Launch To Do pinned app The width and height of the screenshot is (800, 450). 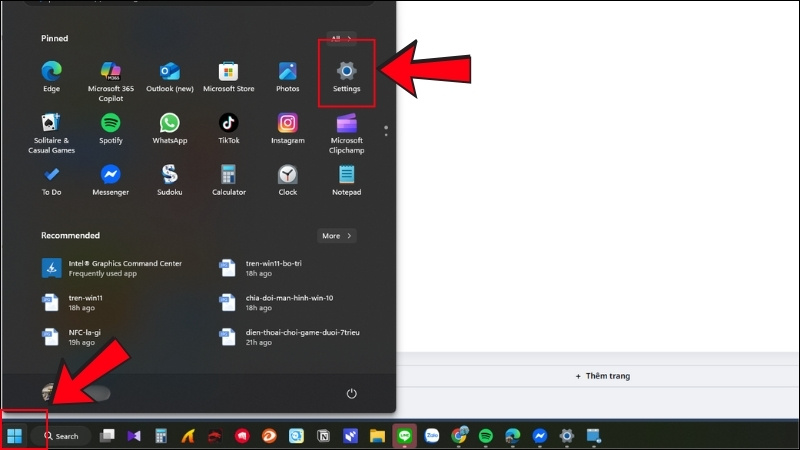pyautogui.click(x=52, y=180)
